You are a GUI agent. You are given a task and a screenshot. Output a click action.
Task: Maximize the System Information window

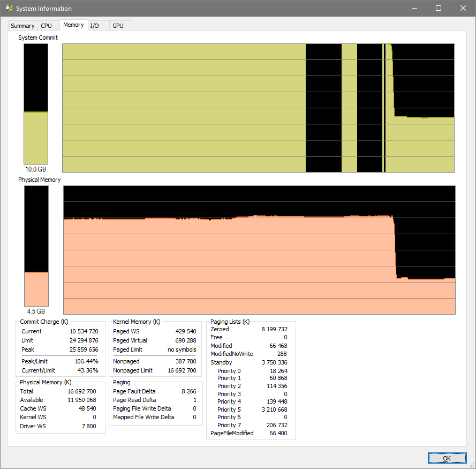pyautogui.click(x=439, y=8)
